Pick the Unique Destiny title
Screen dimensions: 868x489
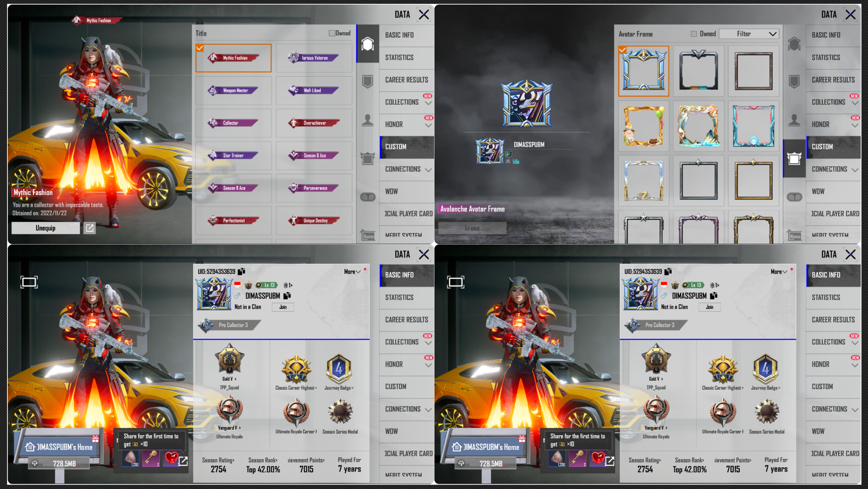click(x=314, y=221)
